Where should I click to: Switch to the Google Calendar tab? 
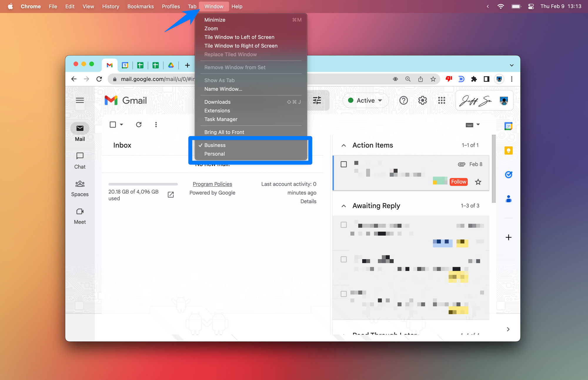(125, 65)
